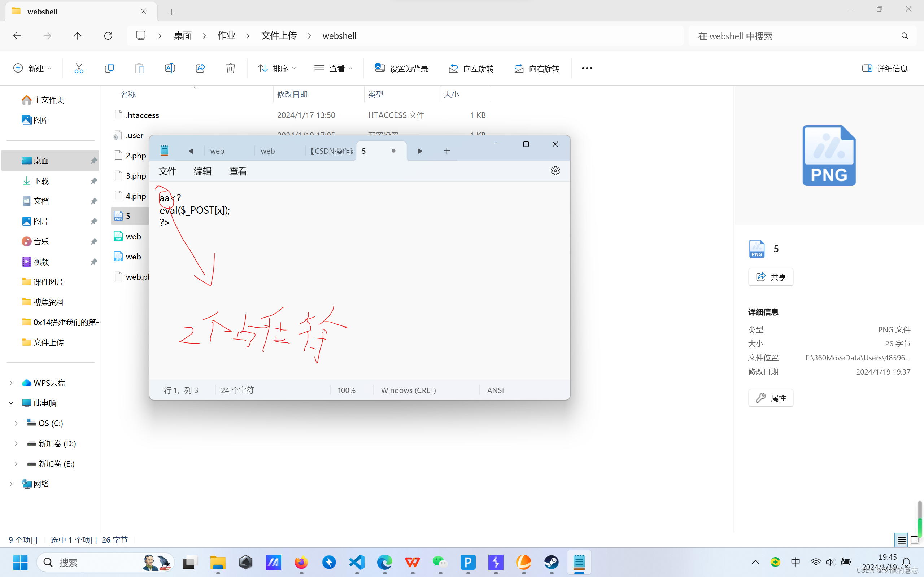924x577 pixels.
Task: Click the Share icon in Explorer toolbar
Action: tap(200, 68)
